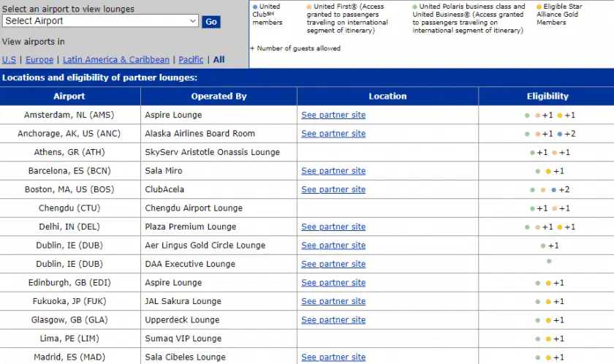Click the blue eligibility dot in Anchorage row
Screen dimensions: 614x364
click(x=559, y=134)
